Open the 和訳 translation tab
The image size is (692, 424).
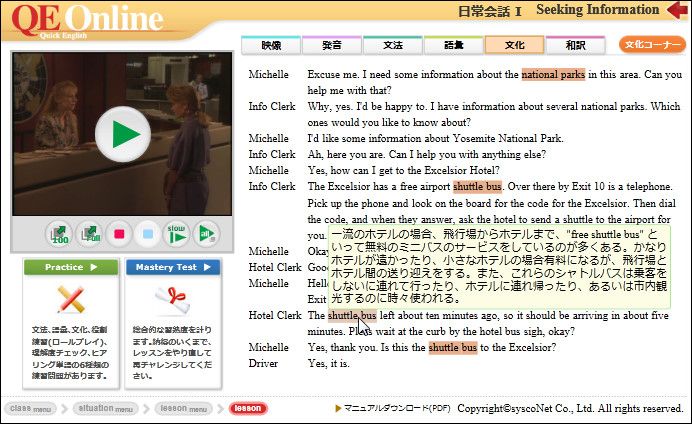click(575, 45)
